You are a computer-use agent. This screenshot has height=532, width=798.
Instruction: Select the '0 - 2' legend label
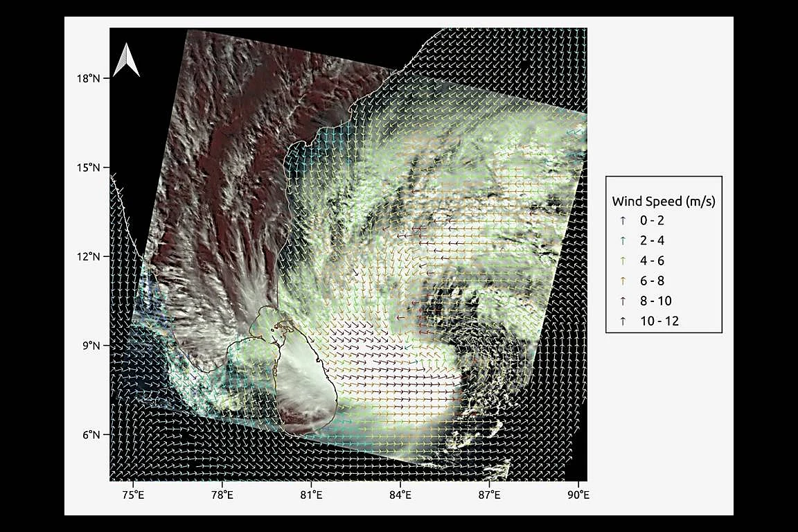point(652,220)
